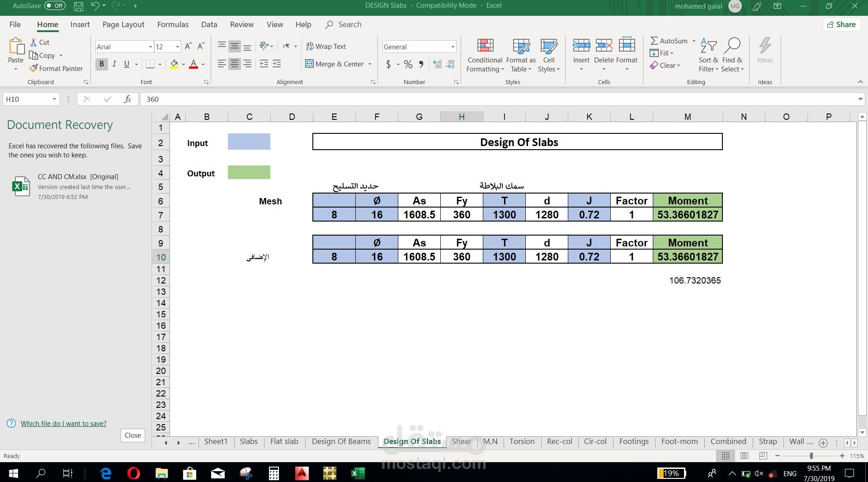Screen dimensions: 868x482
Task: Switch to the Footings sheet tab
Action: [634, 442]
